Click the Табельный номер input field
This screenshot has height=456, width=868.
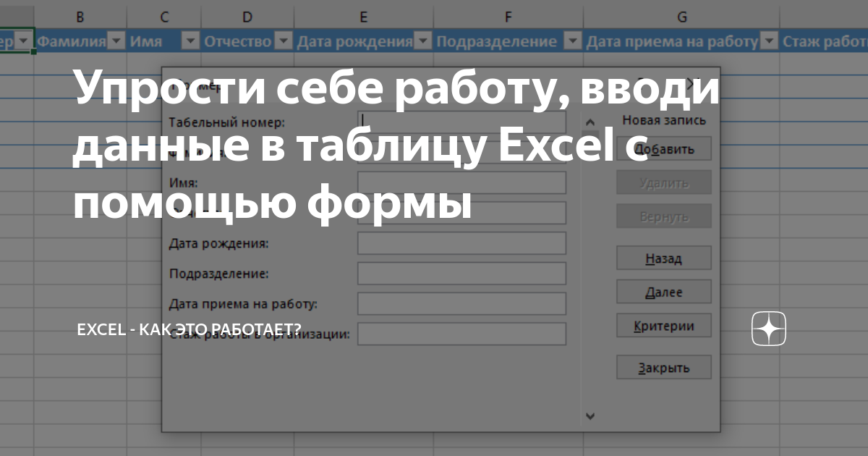[461, 122]
